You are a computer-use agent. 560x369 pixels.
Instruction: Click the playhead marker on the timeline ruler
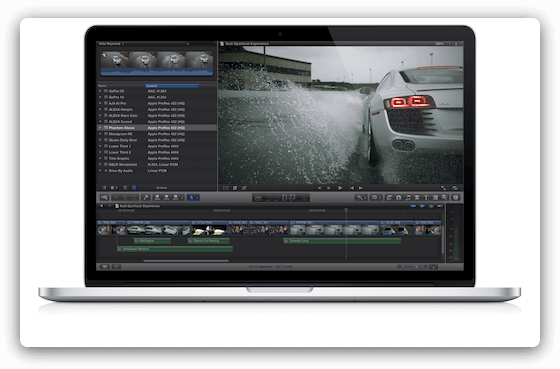pyautogui.click(x=346, y=210)
